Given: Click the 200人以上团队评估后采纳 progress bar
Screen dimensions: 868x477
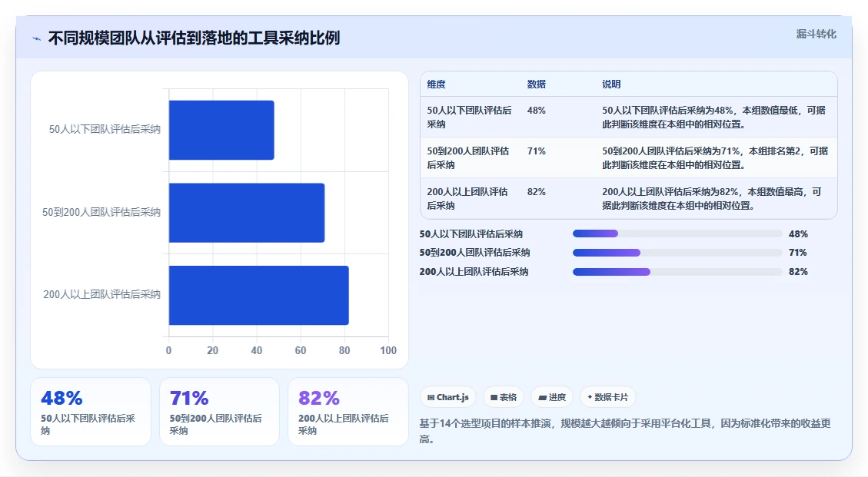Looking at the screenshot, I should click(677, 272).
